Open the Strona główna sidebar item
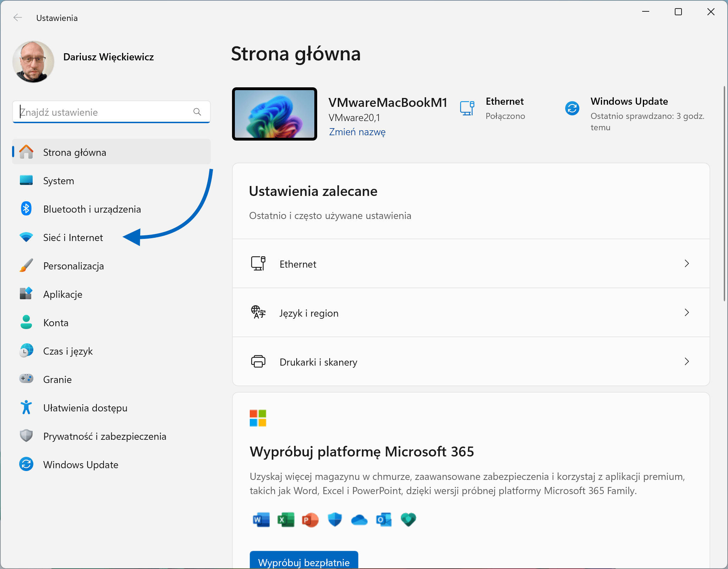The height and width of the screenshot is (569, 728). coord(111,152)
